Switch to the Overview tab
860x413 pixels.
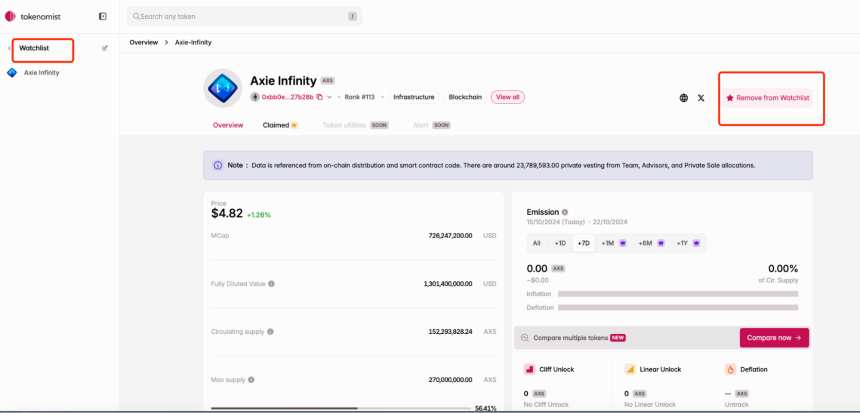[x=228, y=125]
